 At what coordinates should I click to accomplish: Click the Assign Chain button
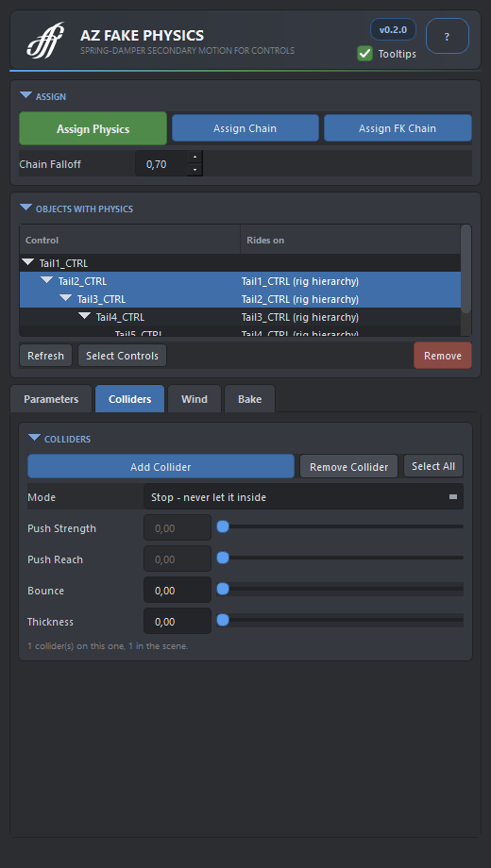[245, 128]
